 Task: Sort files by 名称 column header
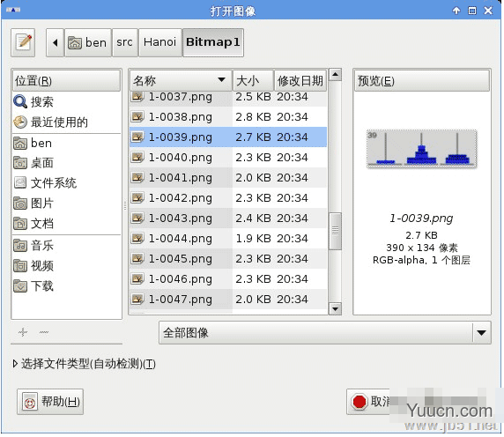(181, 81)
